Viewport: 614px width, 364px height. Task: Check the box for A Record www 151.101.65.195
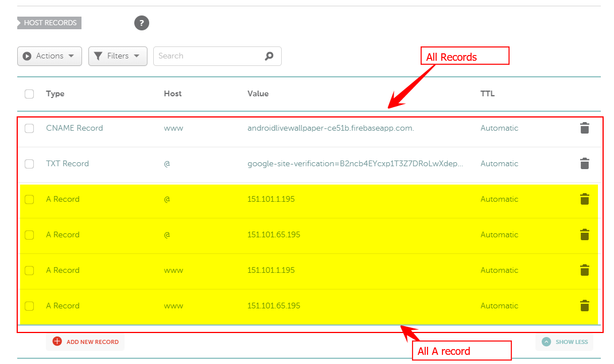tap(29, 306)
